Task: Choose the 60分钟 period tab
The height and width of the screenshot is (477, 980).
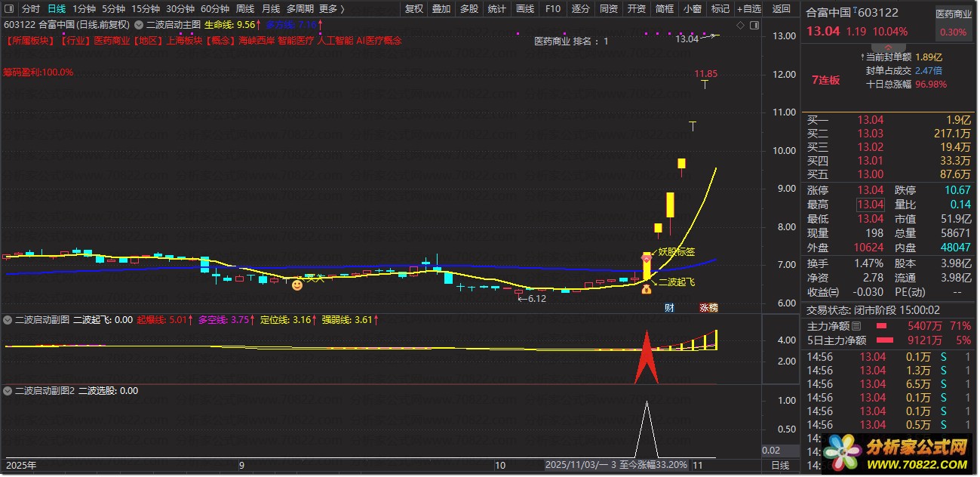Action: point(215,9)
